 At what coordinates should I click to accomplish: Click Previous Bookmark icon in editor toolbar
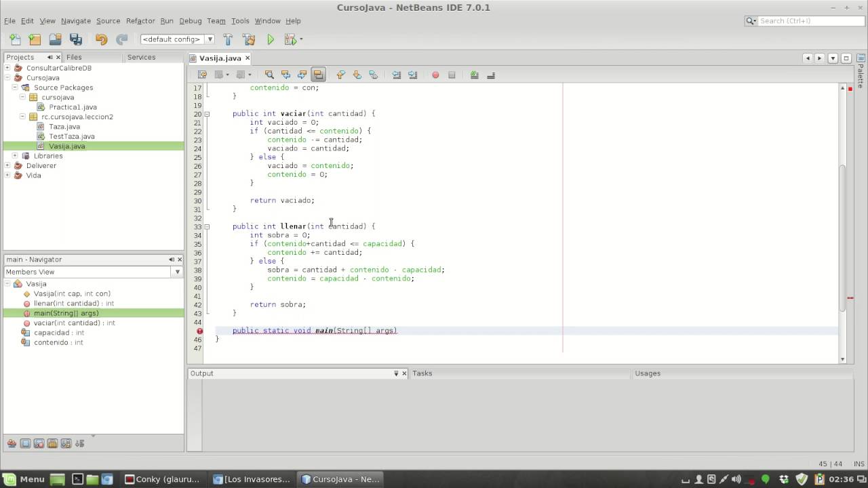(x=340, y=75)
